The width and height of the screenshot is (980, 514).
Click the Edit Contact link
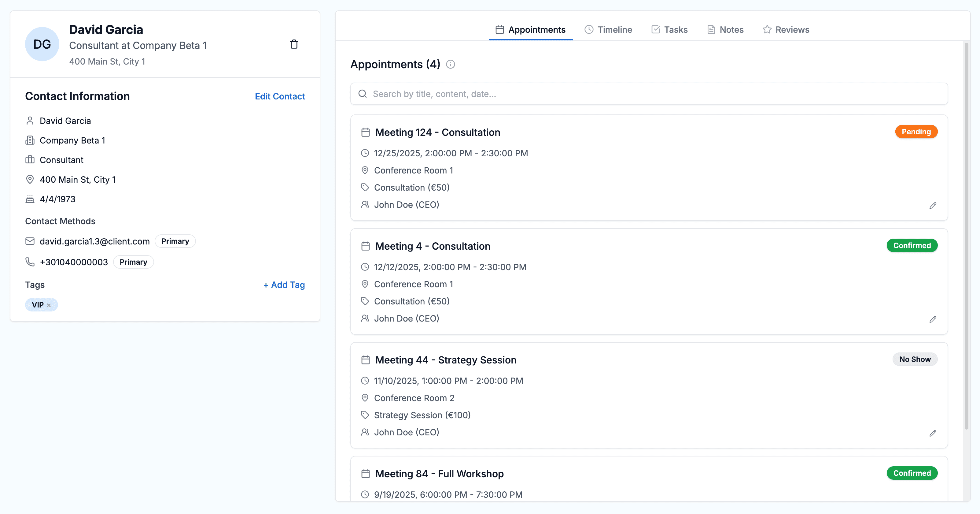point(280,96)
